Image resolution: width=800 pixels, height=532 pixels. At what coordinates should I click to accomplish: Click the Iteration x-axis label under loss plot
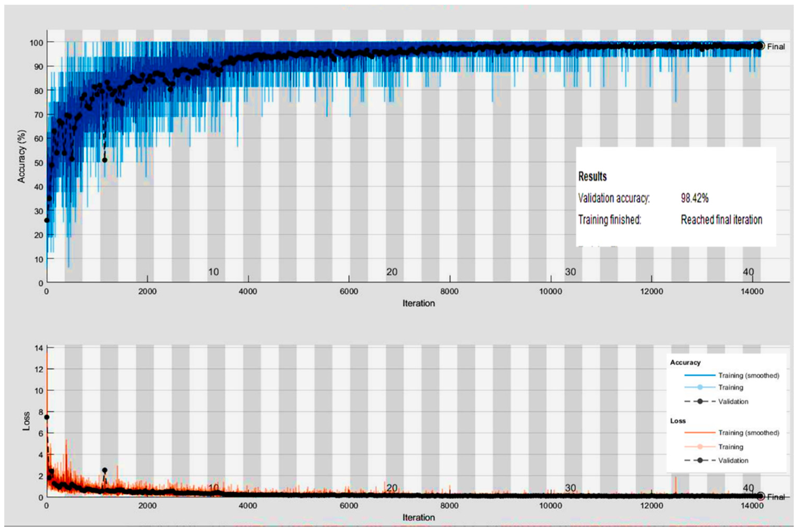pyautogui.click(x=418, y=517)
